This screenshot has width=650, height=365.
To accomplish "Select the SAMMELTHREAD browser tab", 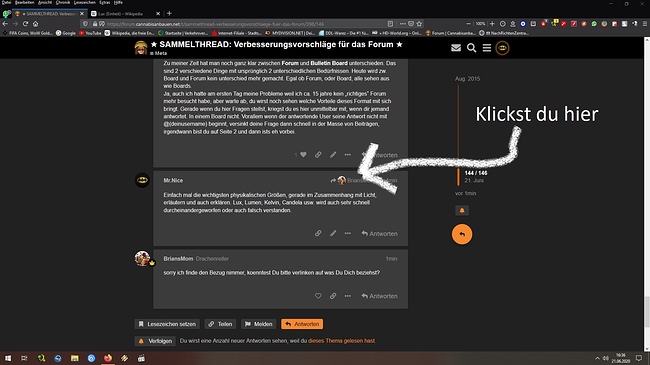I will pos(49,14).
